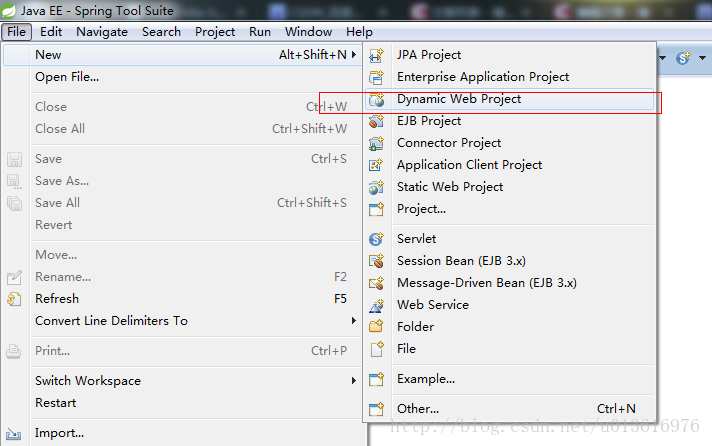Image resolution: width=712 pixels, height=446 pixels.
Task: Open the Search menu
Action: pyautogui.click(x=161, y=32)
